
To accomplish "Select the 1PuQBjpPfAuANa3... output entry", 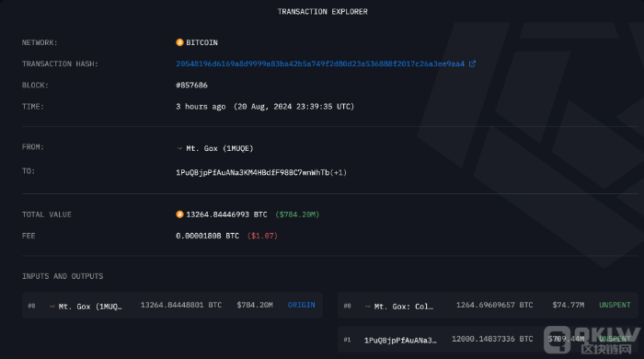I will [x=488, y=340].
